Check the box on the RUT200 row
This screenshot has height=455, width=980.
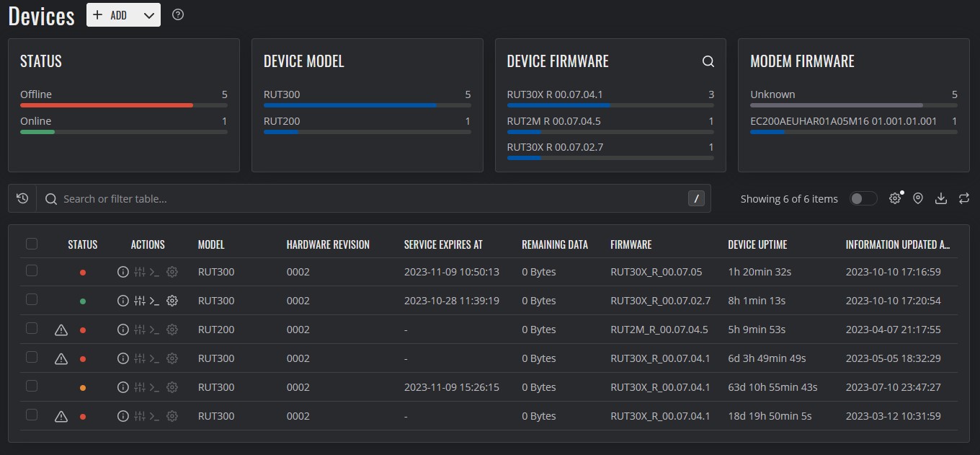32,328
